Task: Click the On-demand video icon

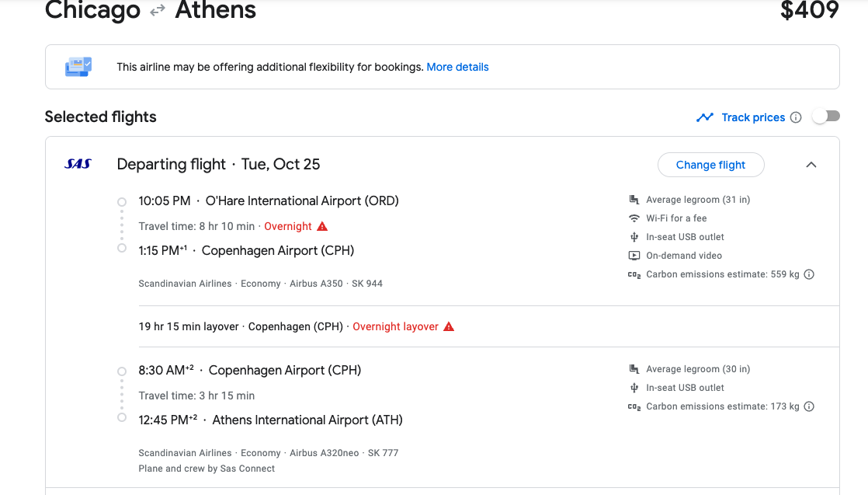Action: [x=634, y=256]
